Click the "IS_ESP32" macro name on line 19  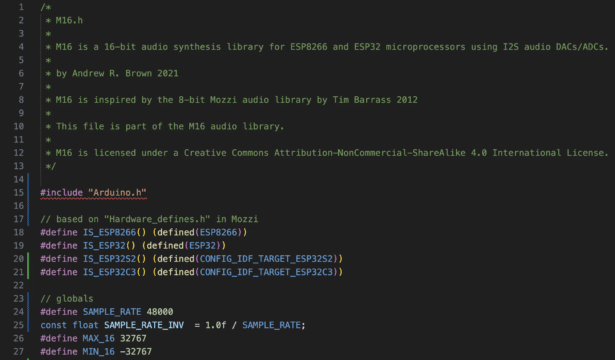click(x=104, y=245)
